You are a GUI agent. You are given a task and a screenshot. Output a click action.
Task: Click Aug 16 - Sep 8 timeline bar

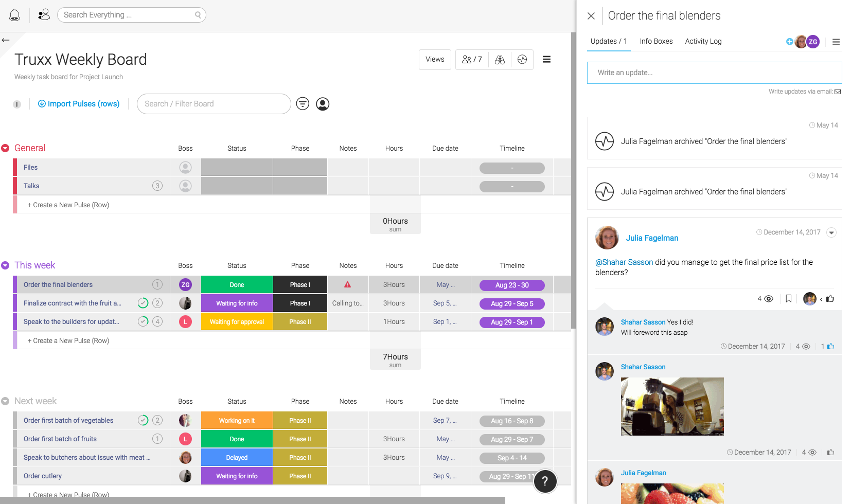(512, 421)
